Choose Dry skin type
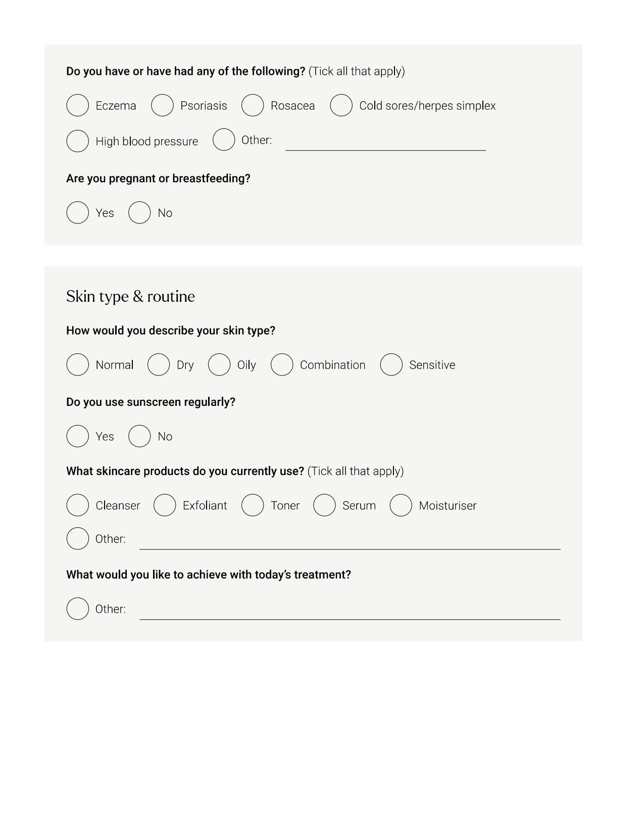Viewport: 644px width, 834px height. click(x=159, y=365)
